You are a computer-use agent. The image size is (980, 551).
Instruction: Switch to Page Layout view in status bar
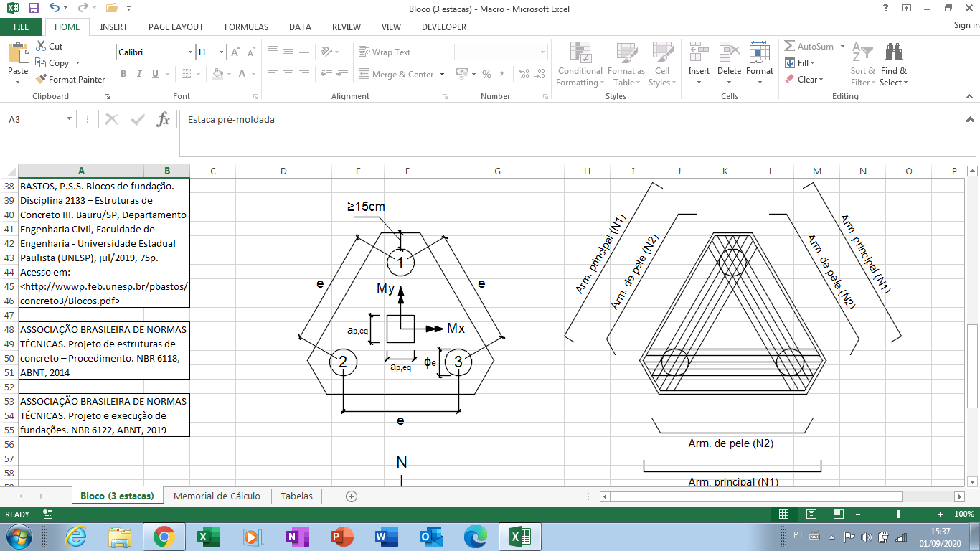click(811, 514)
